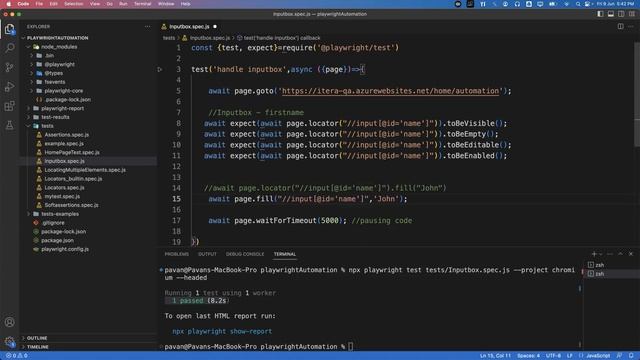Open Spotlight search in macOS menu bar
The width and height of the screenshot is (640, 360).
[x=578, y=4]
